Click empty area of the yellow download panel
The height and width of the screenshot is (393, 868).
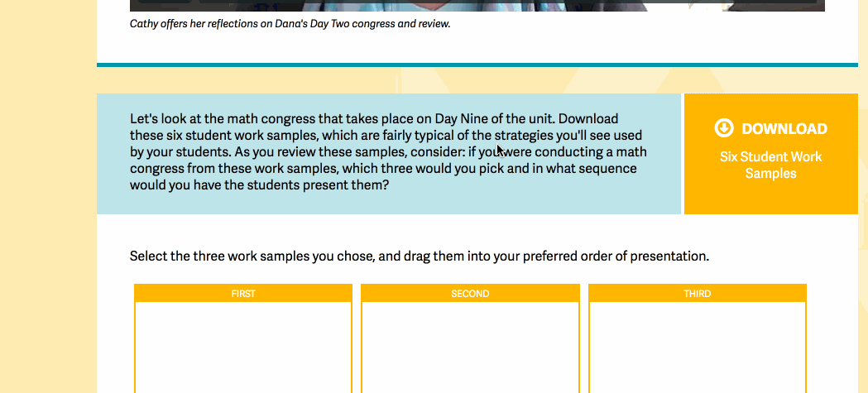click(770, 199)
